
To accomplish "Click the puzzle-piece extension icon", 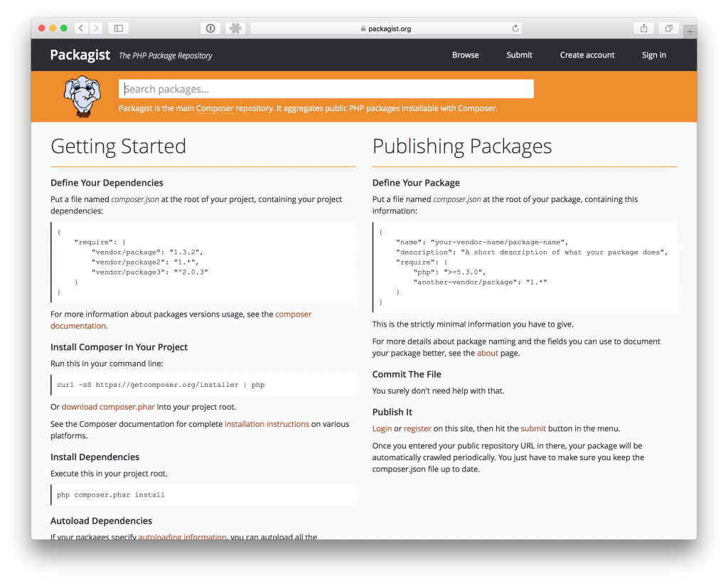I will (235, 28).
